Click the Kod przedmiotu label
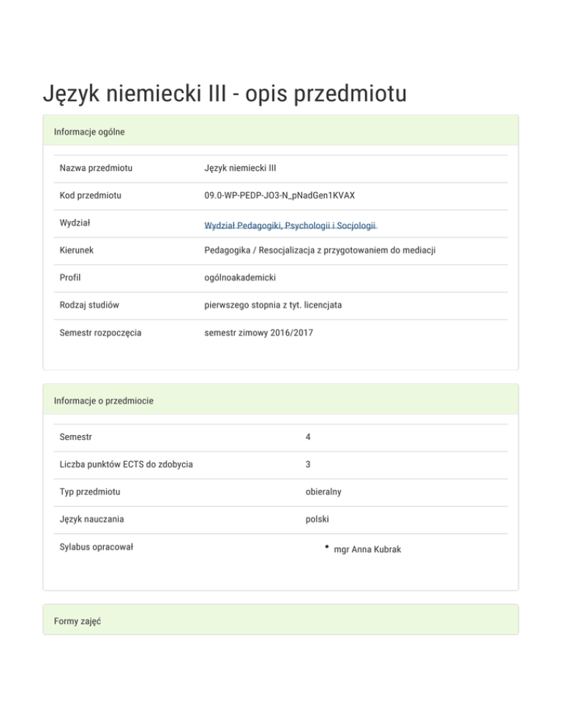 (91, 196)
